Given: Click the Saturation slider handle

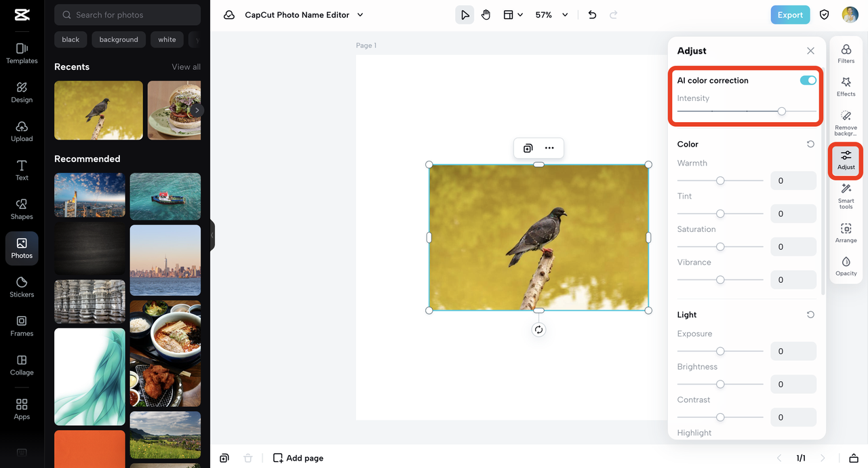Looking at the screenshot, I should [720, 247].
